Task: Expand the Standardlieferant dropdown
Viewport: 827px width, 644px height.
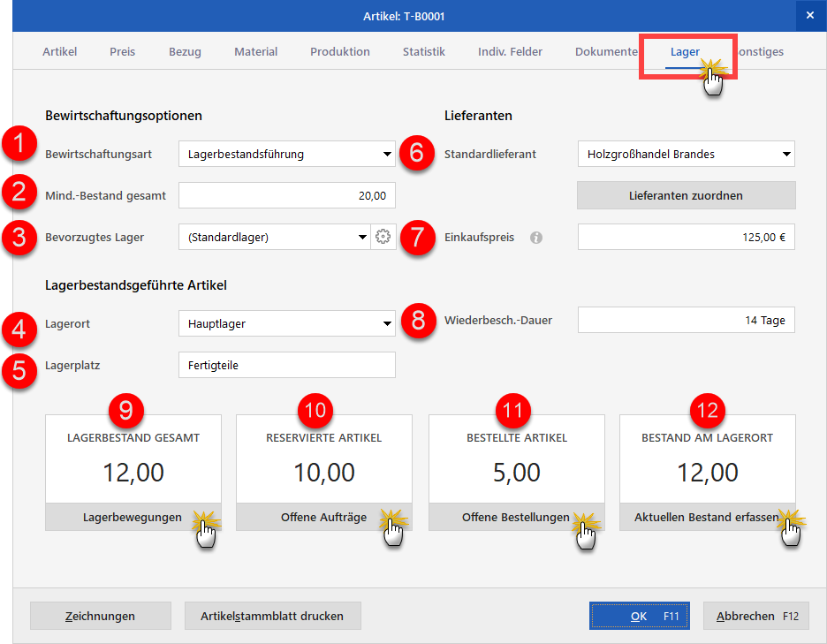Action: [687, 154]
